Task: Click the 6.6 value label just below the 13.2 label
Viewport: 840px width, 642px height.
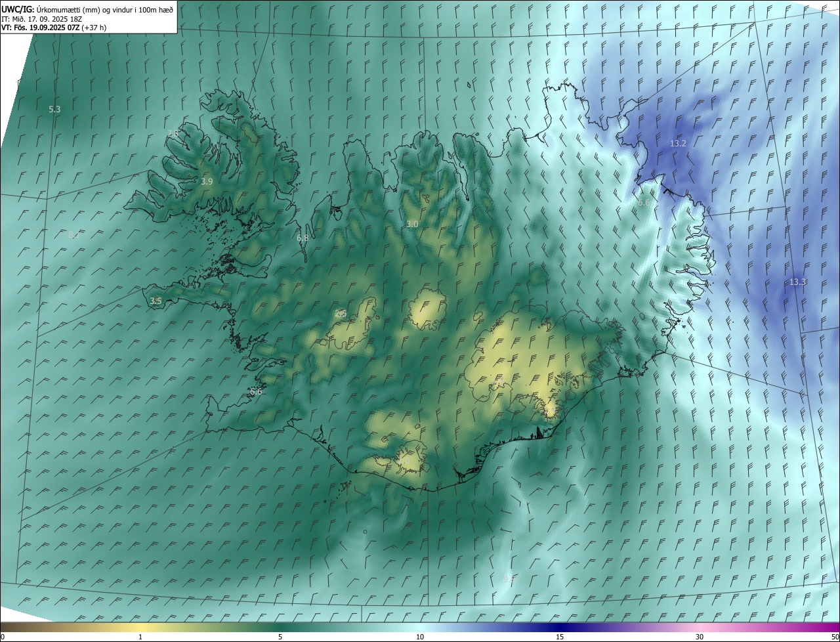Action: [644, 203]
